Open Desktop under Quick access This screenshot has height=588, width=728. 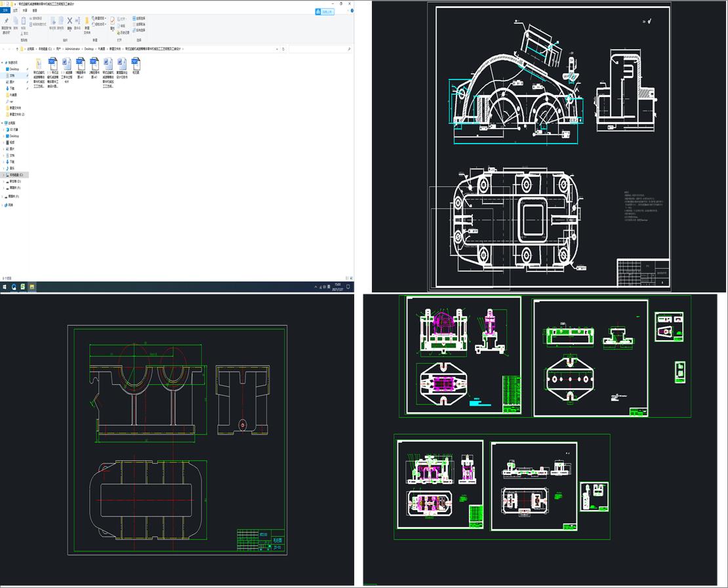(14, 69)
